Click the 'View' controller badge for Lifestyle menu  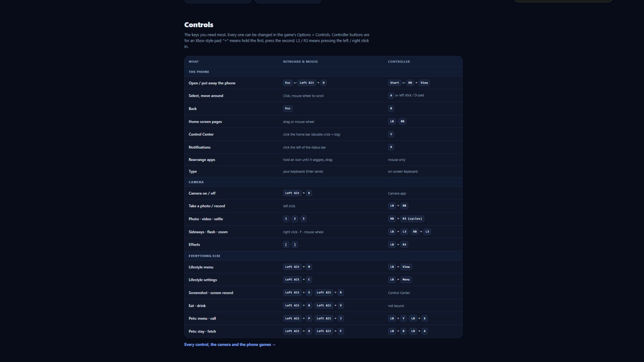pos(406,267)
